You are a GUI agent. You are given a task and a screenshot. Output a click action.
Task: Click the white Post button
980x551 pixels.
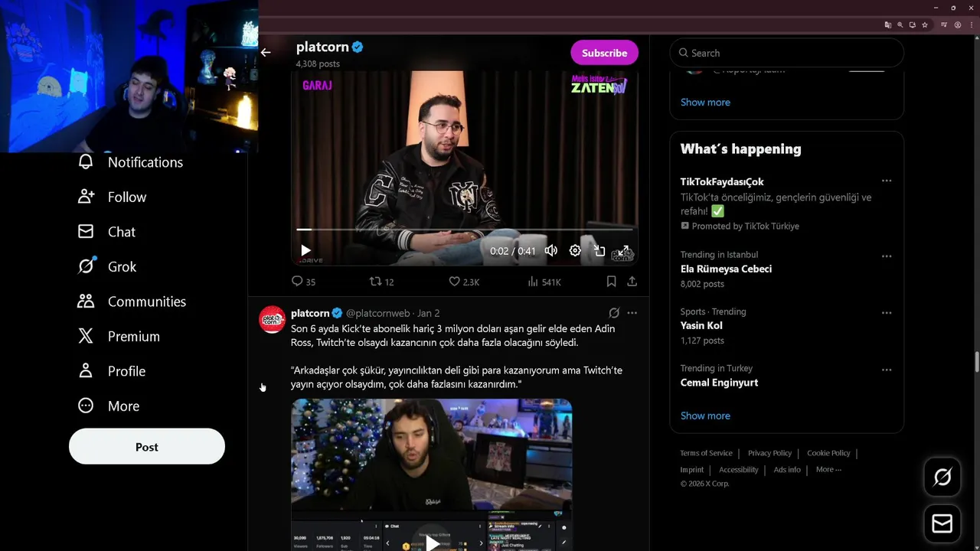147,447
